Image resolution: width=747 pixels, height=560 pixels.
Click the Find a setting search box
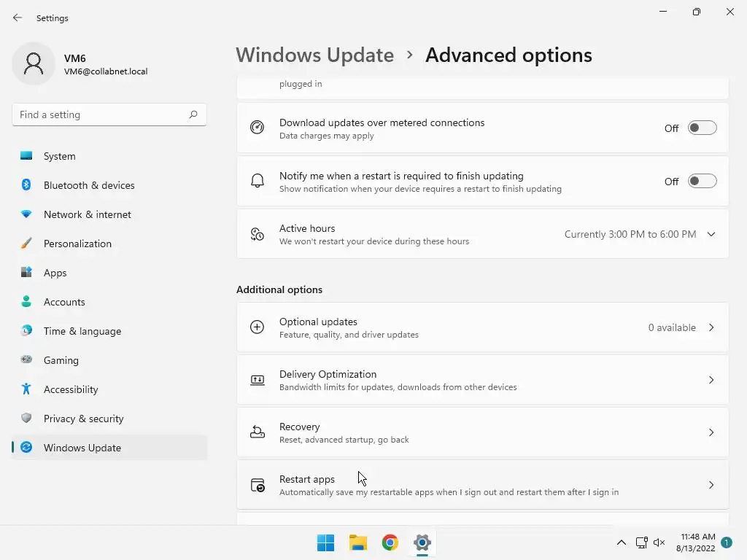coord(109,114)
